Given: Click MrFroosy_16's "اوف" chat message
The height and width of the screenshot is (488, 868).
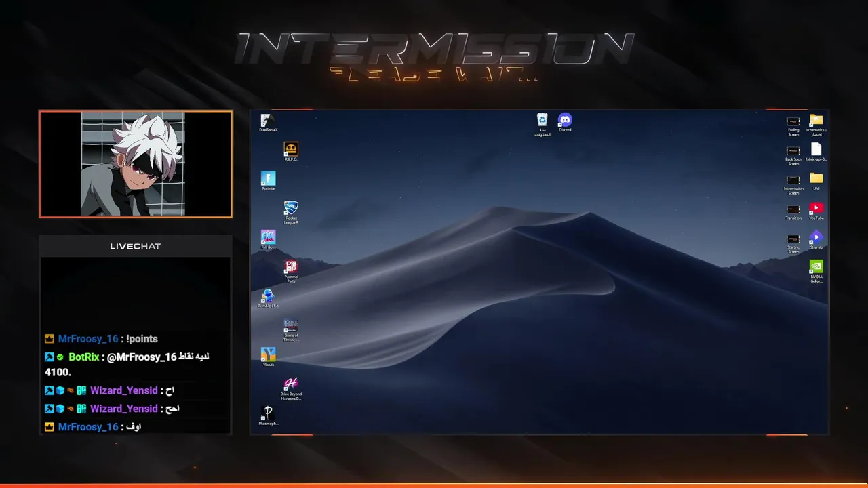Looking at the screenshot, I should (134, 427).
